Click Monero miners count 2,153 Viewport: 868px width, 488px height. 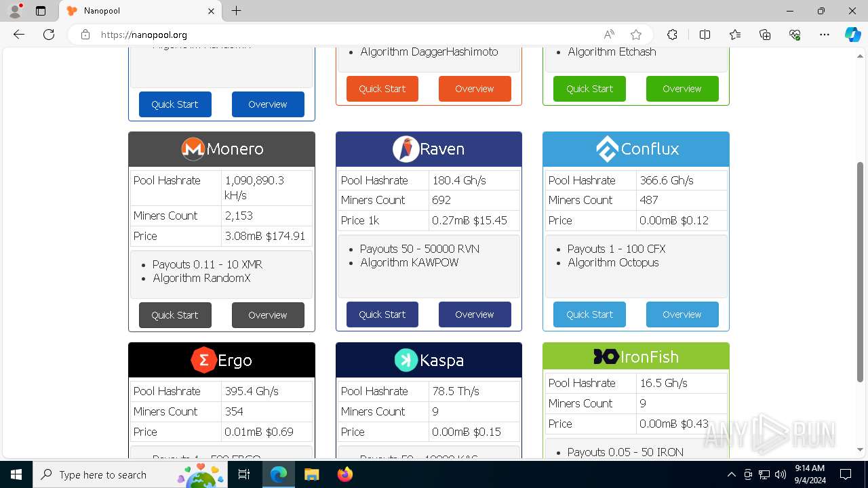(239, 216)
